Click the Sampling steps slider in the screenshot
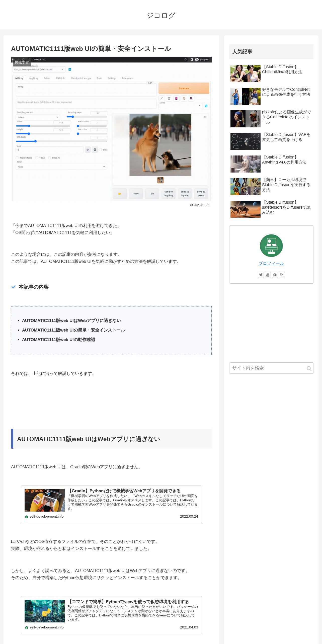Screen dimensions: 322x644 [87, 117]
